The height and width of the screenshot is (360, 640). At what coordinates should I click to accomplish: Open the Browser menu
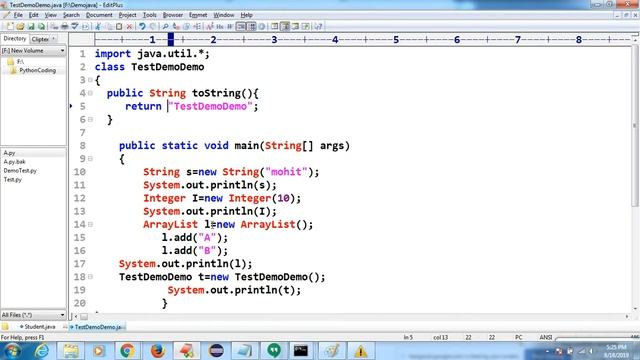[x=173, y=15]
